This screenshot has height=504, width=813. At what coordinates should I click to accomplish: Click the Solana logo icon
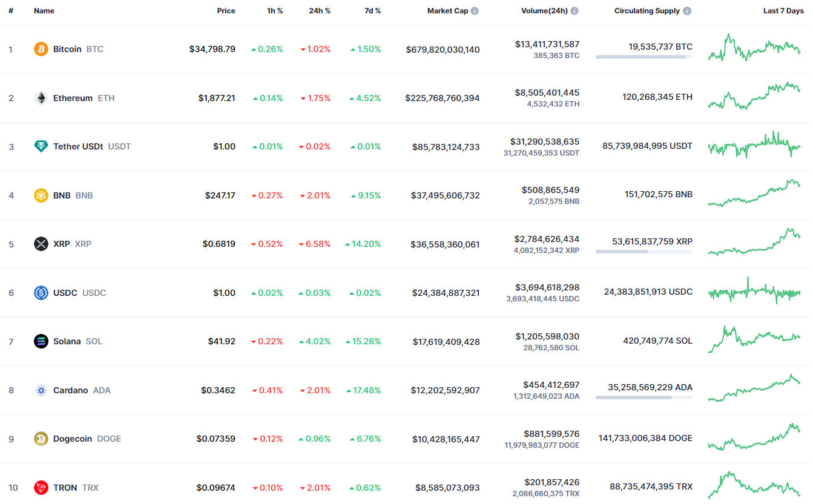(x=41, y=341)
